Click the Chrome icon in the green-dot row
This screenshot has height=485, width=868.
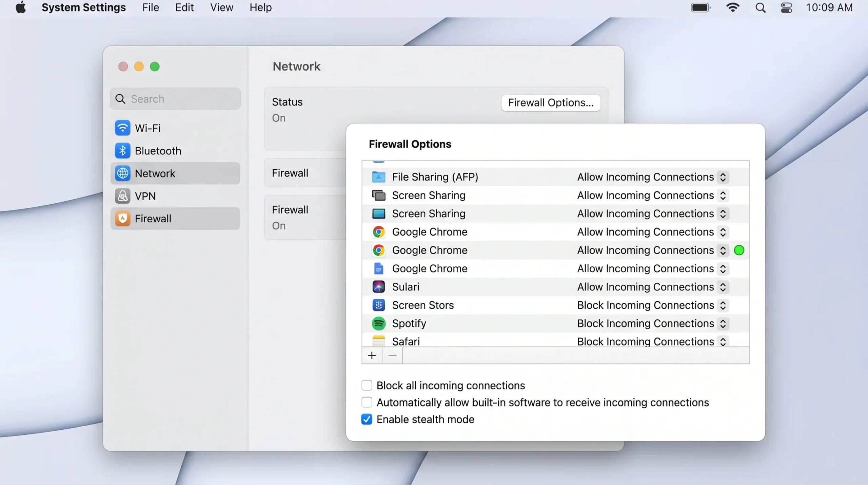pos(378,250)
